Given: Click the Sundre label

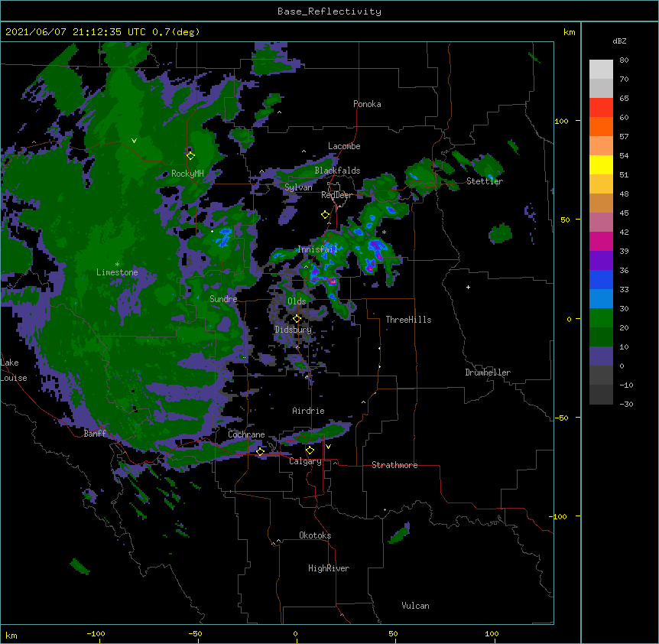Looking at the screenshot, I should tap(223, 299).
